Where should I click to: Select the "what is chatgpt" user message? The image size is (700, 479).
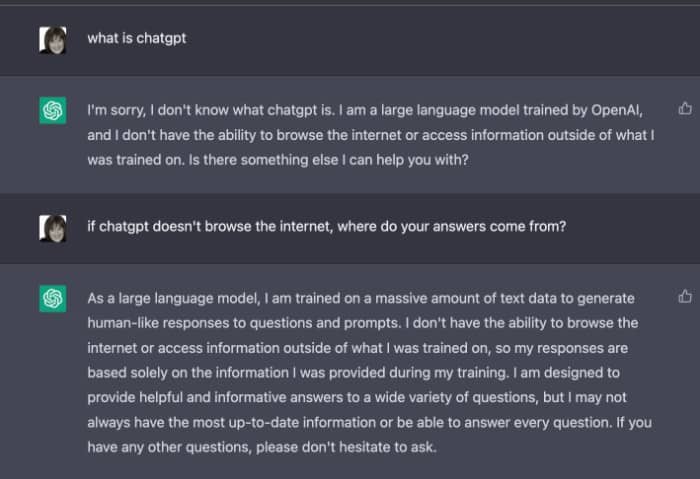click(137, 38)
